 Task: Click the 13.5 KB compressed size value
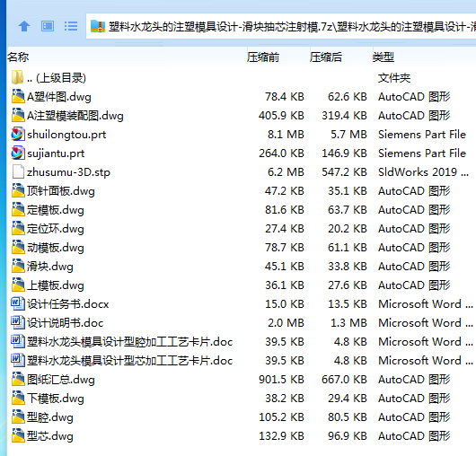click(x=348, y=304)
